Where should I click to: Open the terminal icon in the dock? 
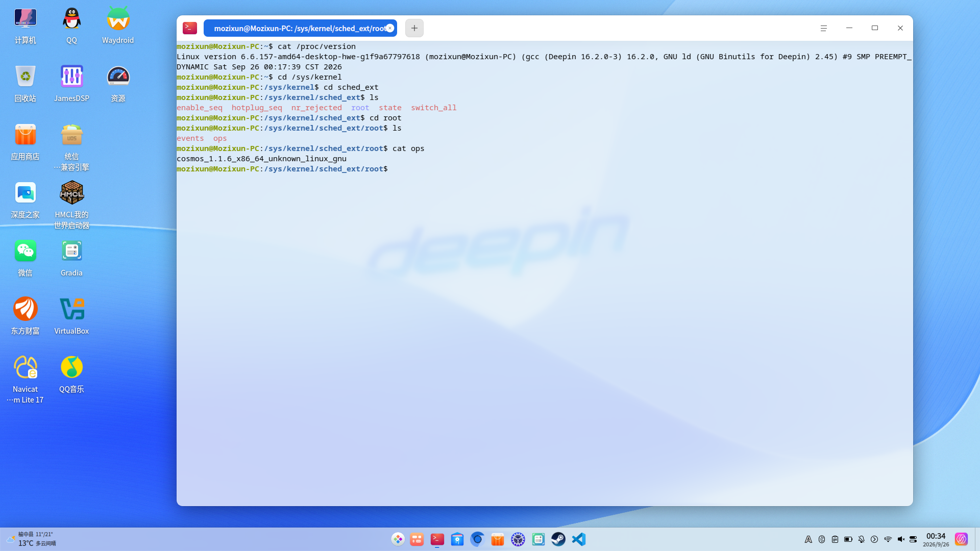click(x=437, y=539)
